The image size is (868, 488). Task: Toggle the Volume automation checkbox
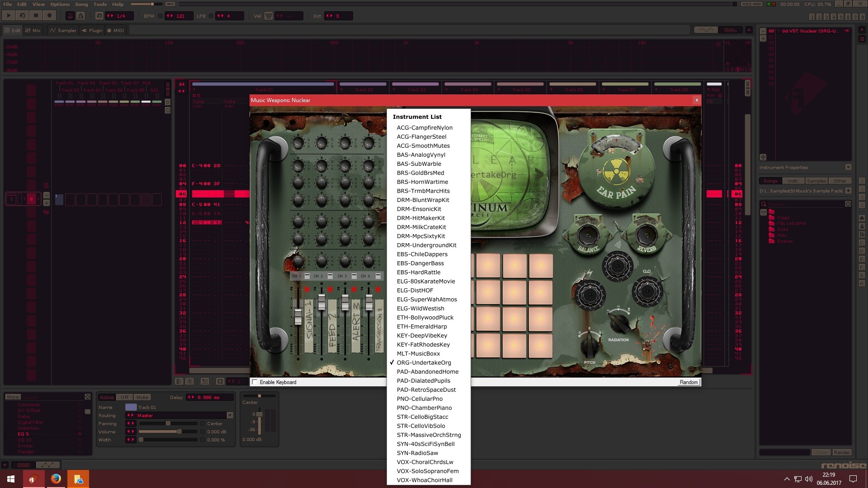coord(202,432)
